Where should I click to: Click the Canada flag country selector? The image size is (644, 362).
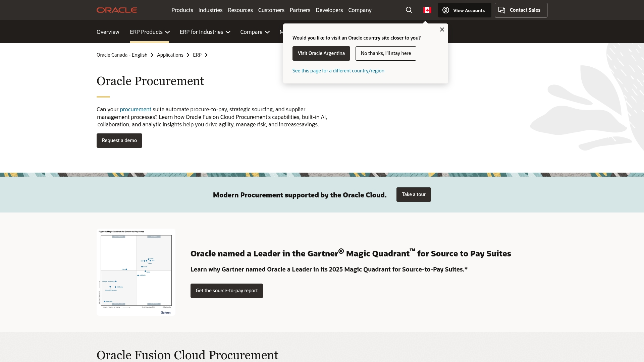(x=427, y=10)
